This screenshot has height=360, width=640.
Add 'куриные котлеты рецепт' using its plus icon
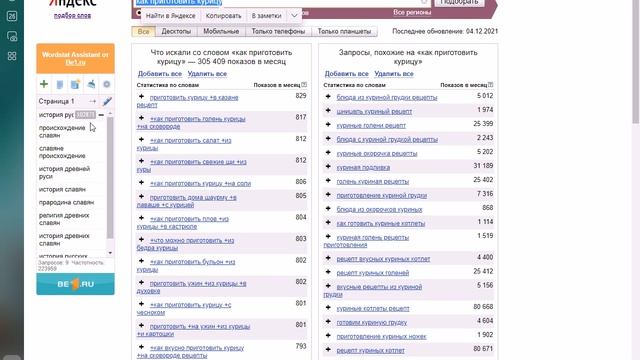(328, 308)
